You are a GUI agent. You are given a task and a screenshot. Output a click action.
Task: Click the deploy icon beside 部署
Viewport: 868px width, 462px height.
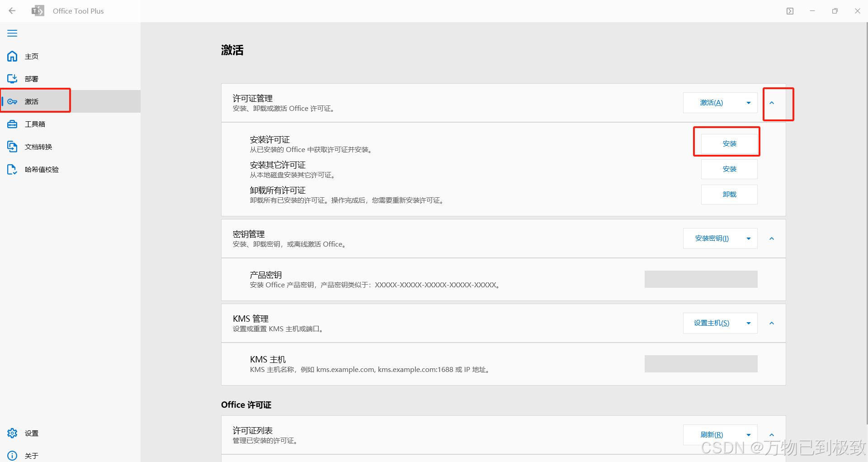pos(12,79)
